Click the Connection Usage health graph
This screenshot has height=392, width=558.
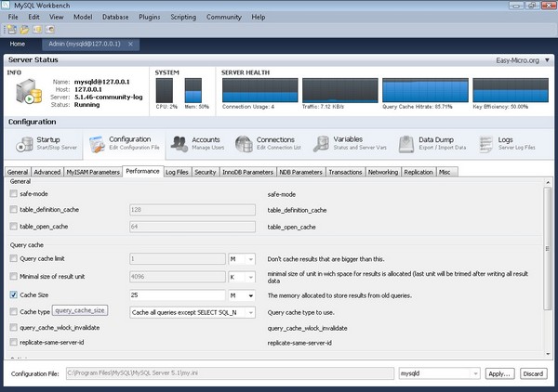259,90
